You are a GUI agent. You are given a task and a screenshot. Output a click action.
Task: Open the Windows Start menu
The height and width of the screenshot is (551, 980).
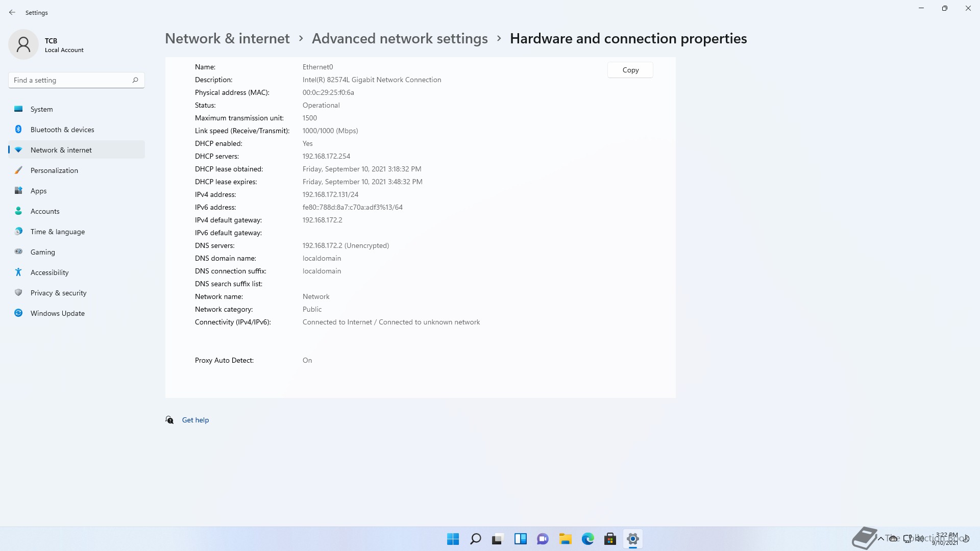453,539
